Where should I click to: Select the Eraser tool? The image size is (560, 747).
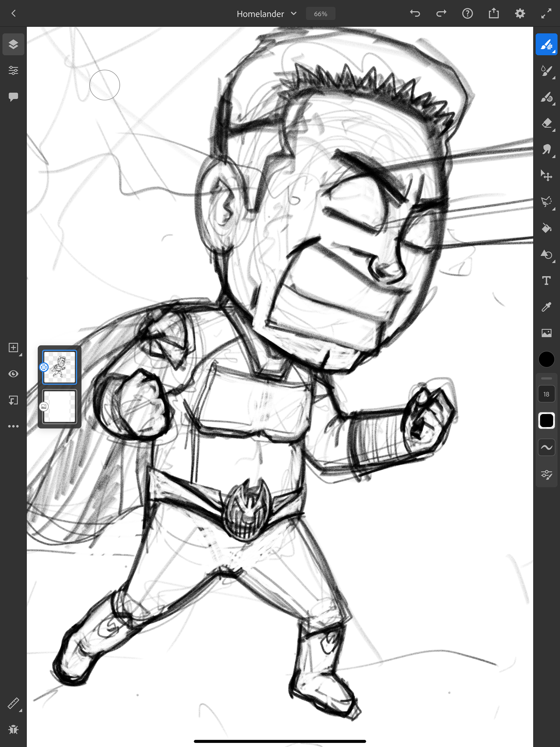tap(546, 123)
